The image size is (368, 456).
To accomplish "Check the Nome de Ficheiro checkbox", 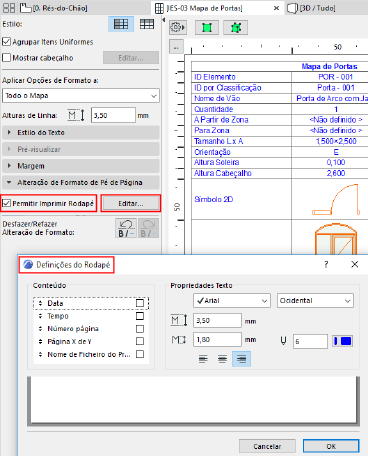I will pyautogui.click(x=140, y=354).
